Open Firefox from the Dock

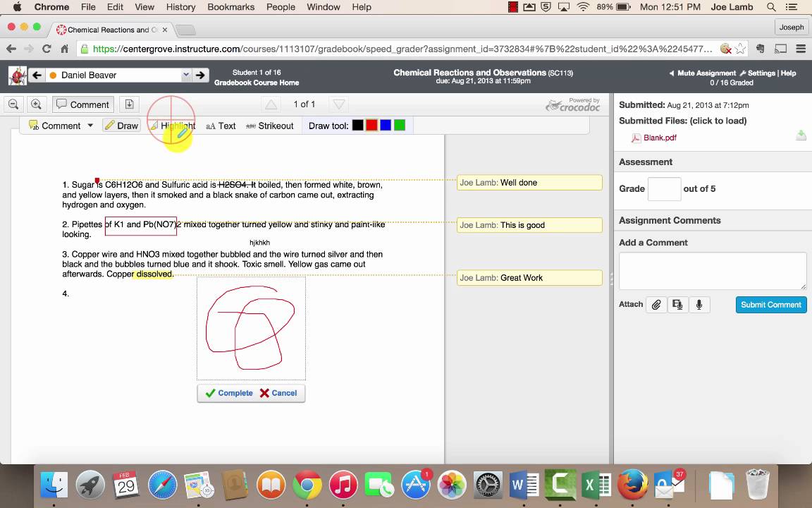tap(632, 485)
